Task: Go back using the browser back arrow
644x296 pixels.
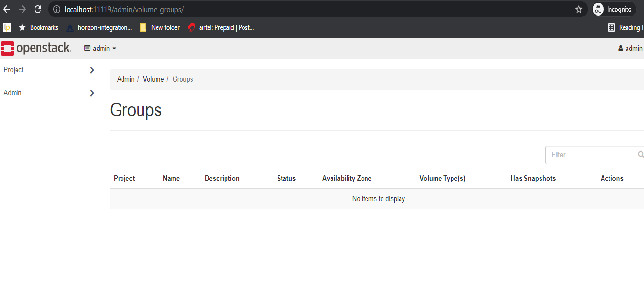Action: (7, 9)
